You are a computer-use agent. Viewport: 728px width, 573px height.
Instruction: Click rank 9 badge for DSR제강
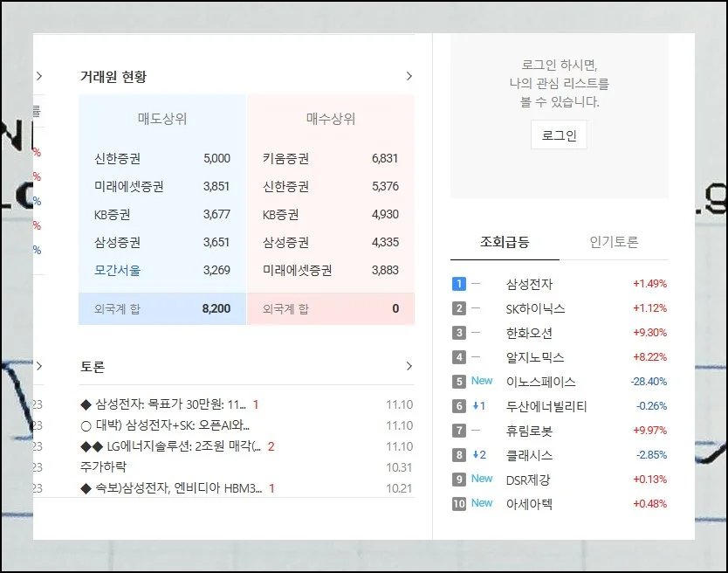coord(459,480)
